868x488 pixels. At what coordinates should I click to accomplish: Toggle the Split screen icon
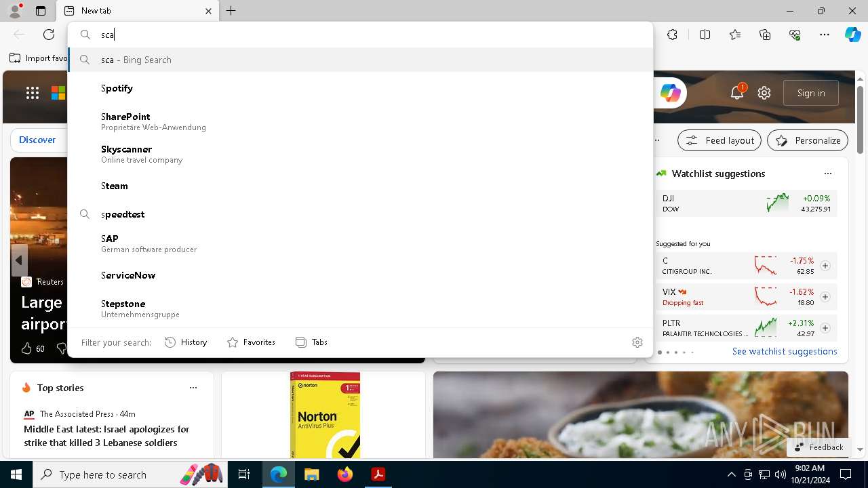click(x=705, y=35)
